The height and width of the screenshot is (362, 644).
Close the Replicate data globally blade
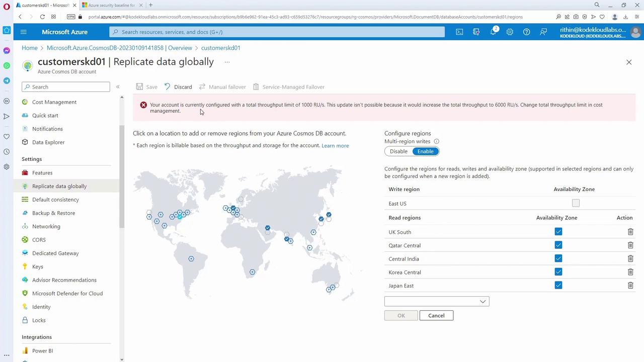[628, 62]
